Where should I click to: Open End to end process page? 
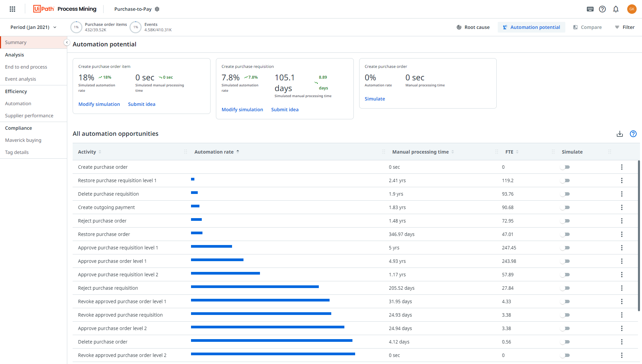click(x=26, y=67)
